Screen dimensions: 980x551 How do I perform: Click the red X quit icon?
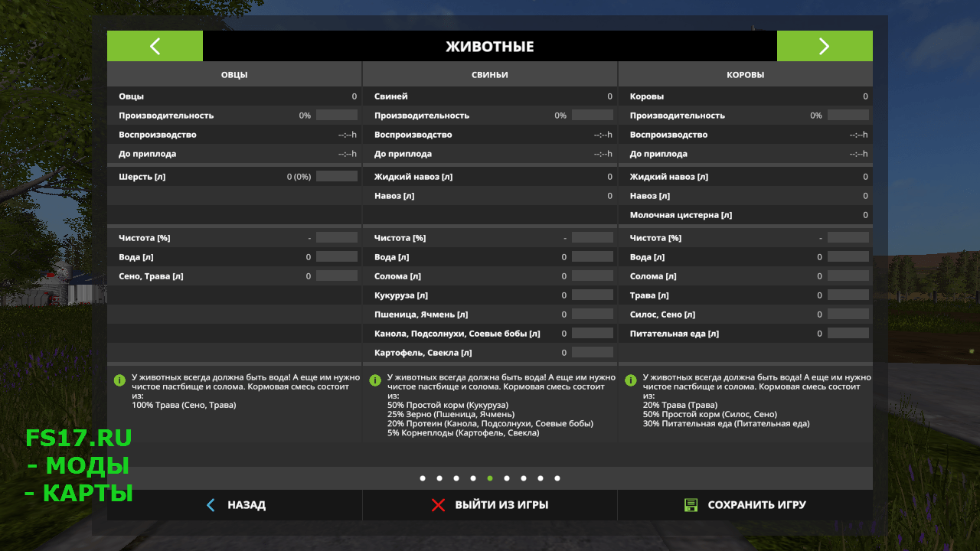438,505
